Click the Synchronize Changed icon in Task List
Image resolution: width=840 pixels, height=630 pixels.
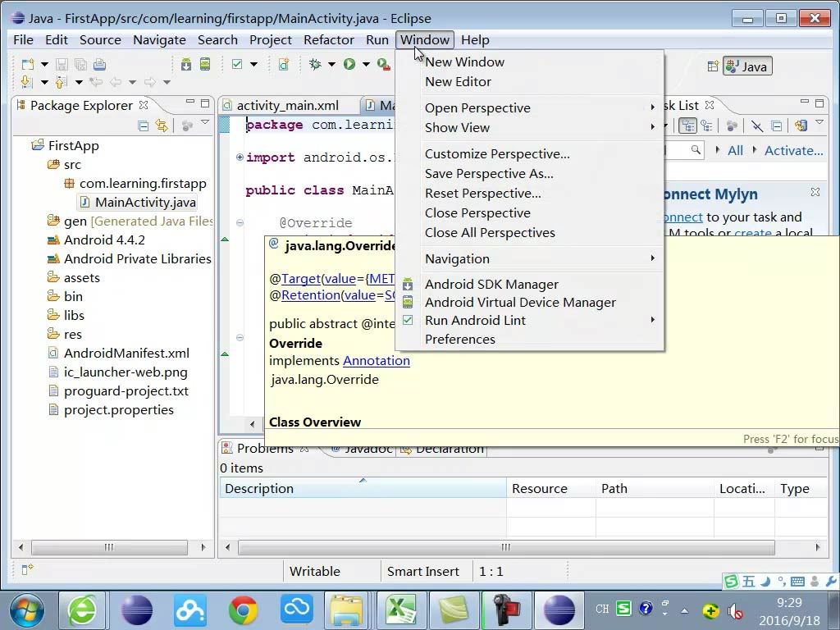pyautogui.click(x=801, y=126)
